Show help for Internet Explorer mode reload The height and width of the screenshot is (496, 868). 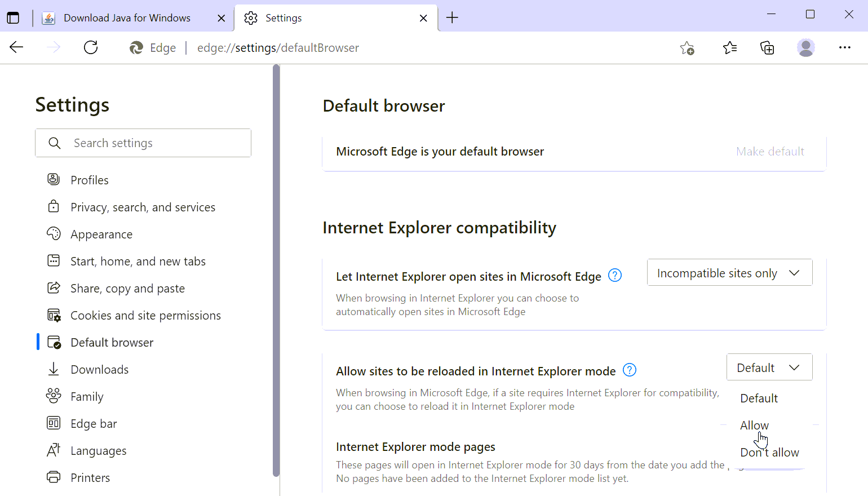[x=630, y=370]
